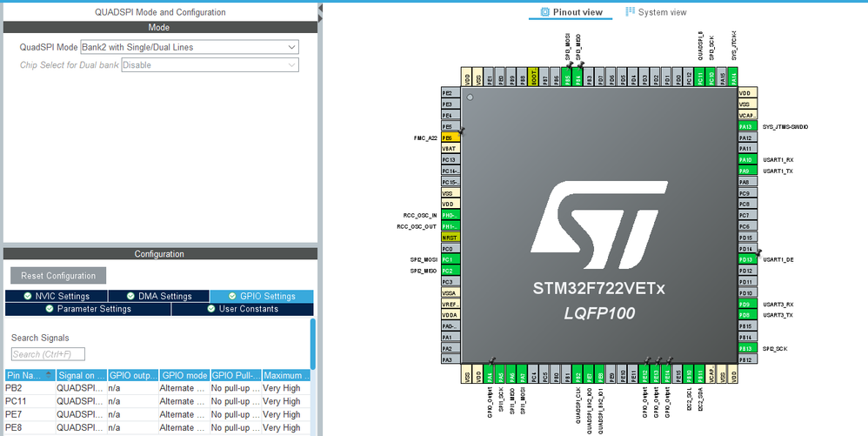This screenshot has height=436, width=868.
Task: Sort by the Pin Name column header
Action: click(30, 375)
